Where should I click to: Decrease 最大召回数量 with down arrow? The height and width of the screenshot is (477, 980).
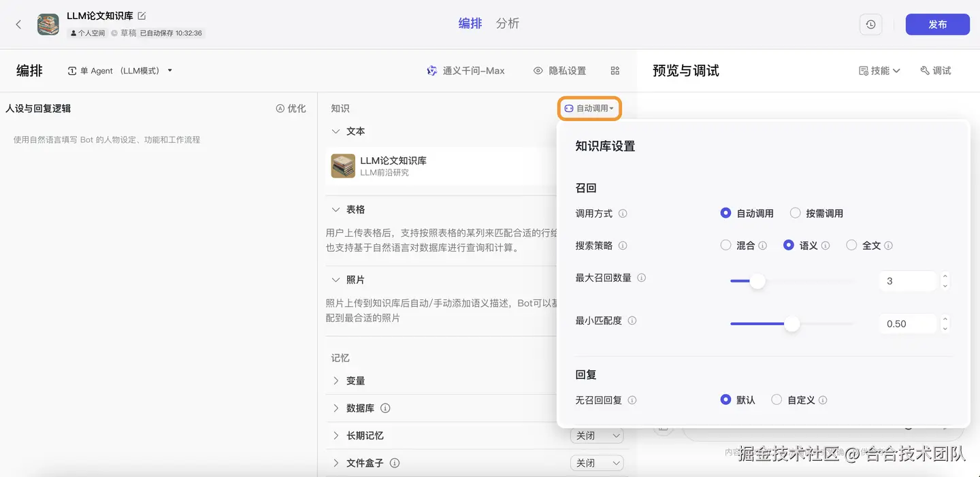tap(945, 286)
